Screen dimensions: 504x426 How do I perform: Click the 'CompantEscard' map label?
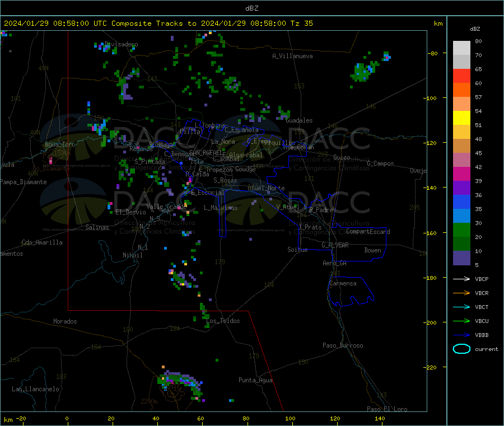click(368, 232)
